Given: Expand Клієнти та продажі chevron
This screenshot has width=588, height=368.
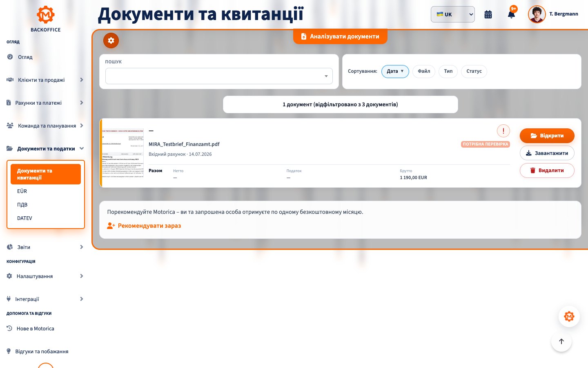Looking at the screenshot, I should tap(82, 80).
